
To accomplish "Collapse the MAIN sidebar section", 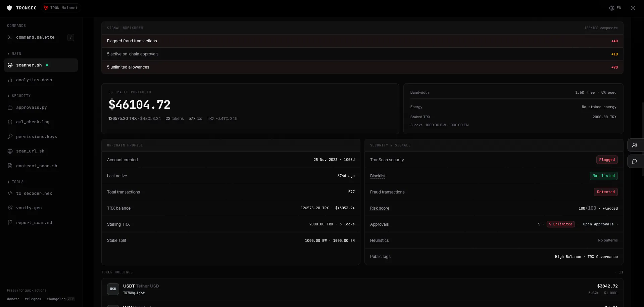I will point(14,54).
